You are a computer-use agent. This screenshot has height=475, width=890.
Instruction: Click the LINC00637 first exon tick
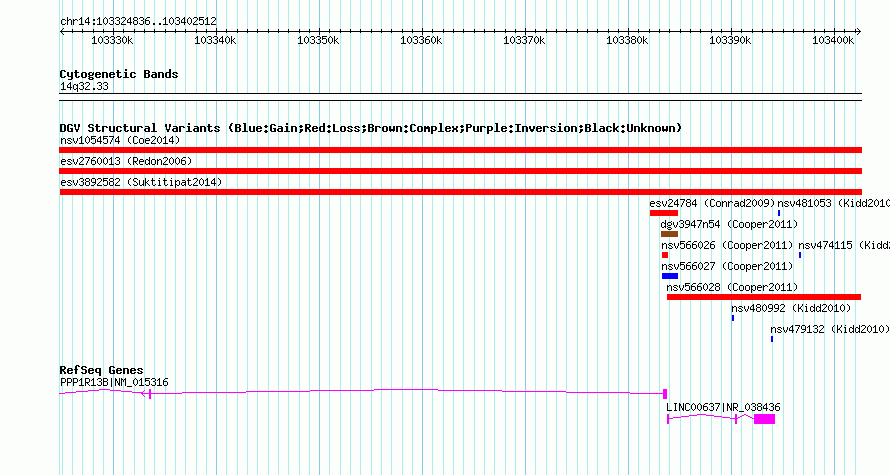pos(668,419)
